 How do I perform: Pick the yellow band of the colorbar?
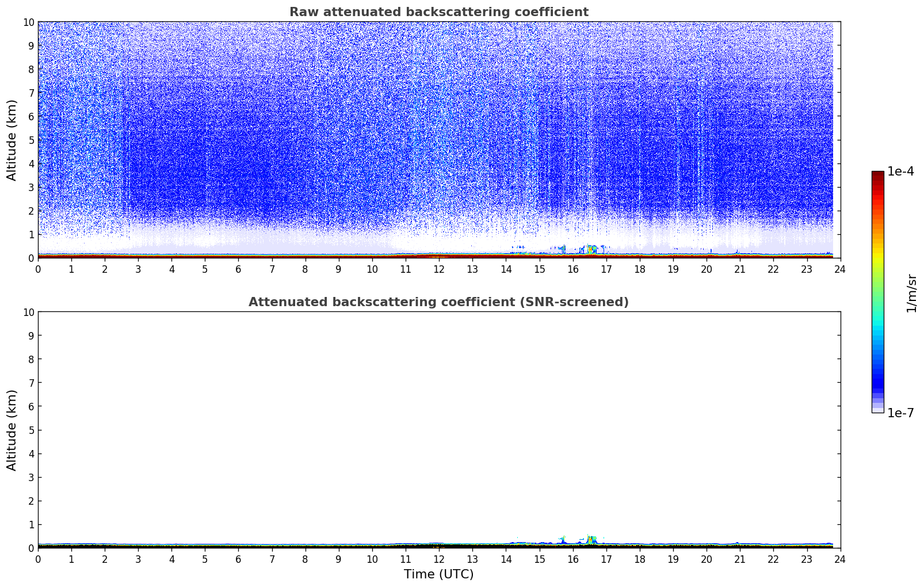click(877, 247)
